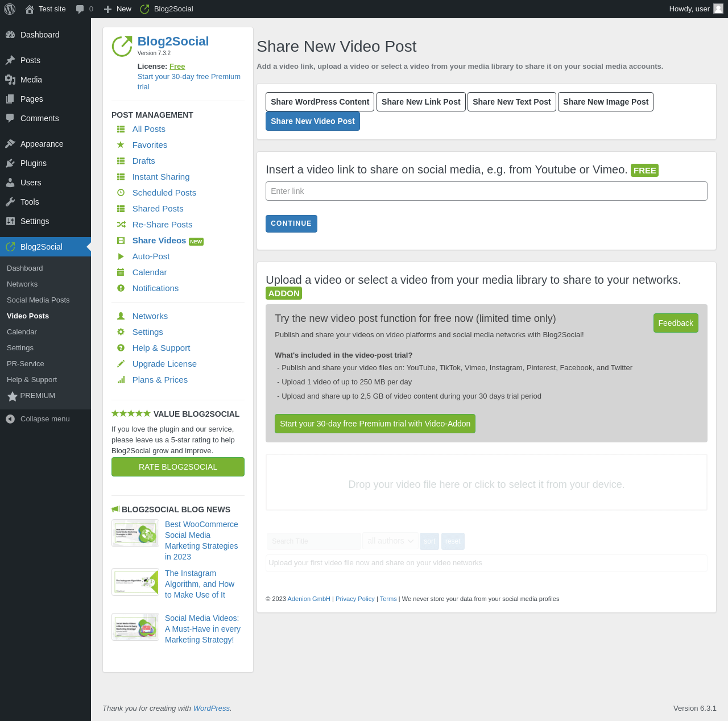
Task: Click the video file drop zone
Action: point(486,482)
